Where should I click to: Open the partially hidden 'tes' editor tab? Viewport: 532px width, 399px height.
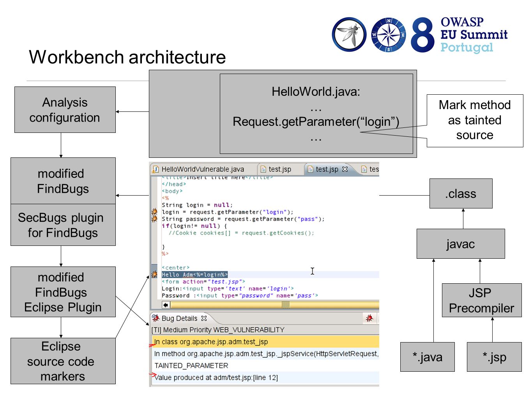click(x=369, y=169)
